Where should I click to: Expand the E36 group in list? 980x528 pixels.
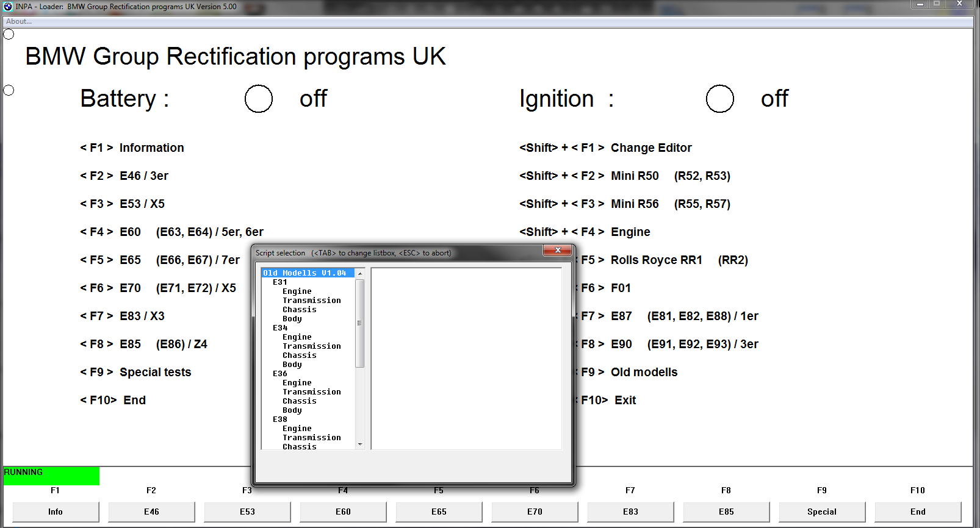tap(280, 374)
